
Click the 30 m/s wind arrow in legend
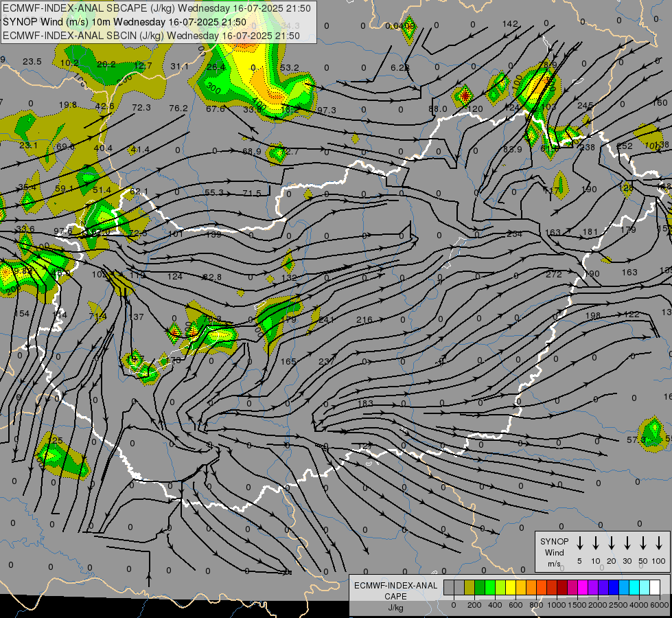point(627,543)
